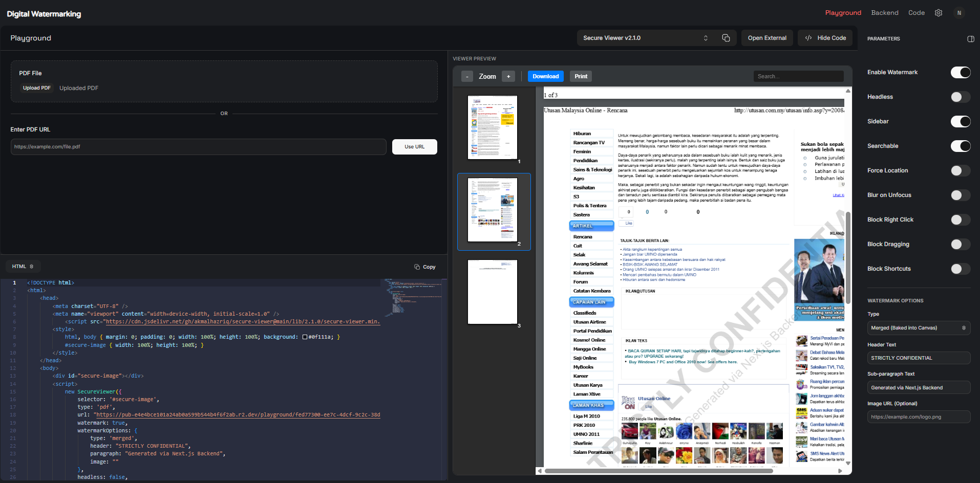980x483 pixels.
Task: Enable the Blur on Unfocus switch
Action: pos(961,195)
